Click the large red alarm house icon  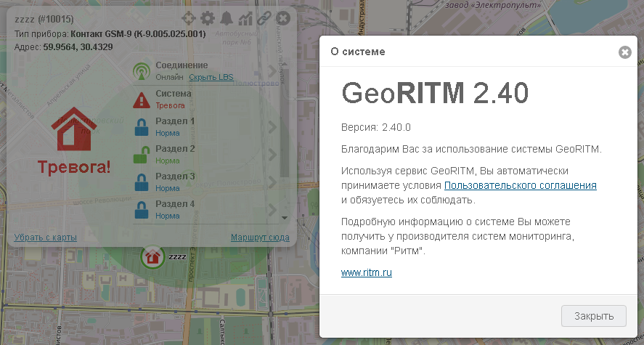[x=74, y=129]
